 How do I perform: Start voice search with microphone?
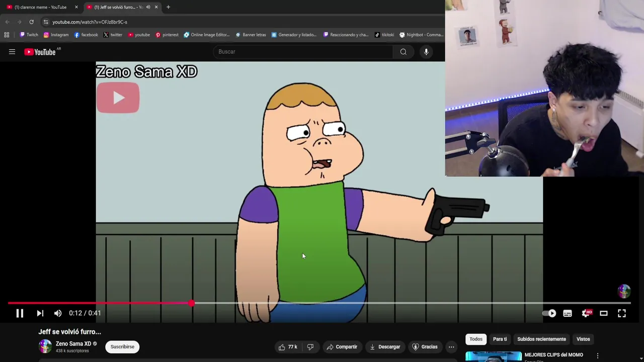tap(426, 52)
